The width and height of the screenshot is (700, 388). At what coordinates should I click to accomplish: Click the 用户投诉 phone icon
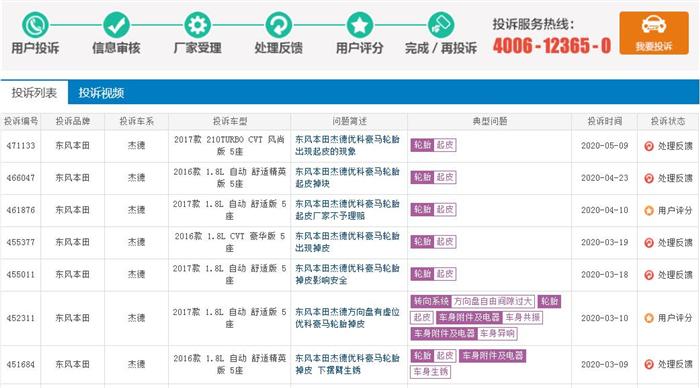tap(35, 25)
